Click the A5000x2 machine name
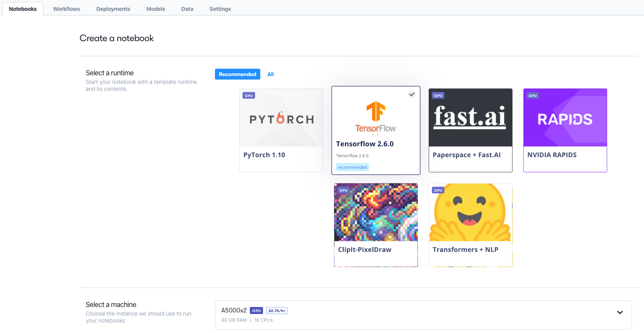The height and width of the screenshot is (333, 644). (234, 310)
